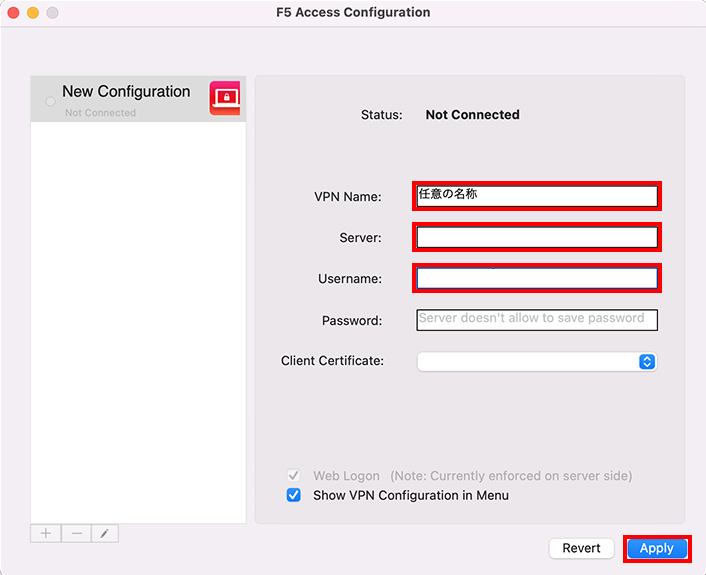Select the New Configuration radio indicator
The image size is (706, 575).
pyautogui.click(x=50, y=101)
